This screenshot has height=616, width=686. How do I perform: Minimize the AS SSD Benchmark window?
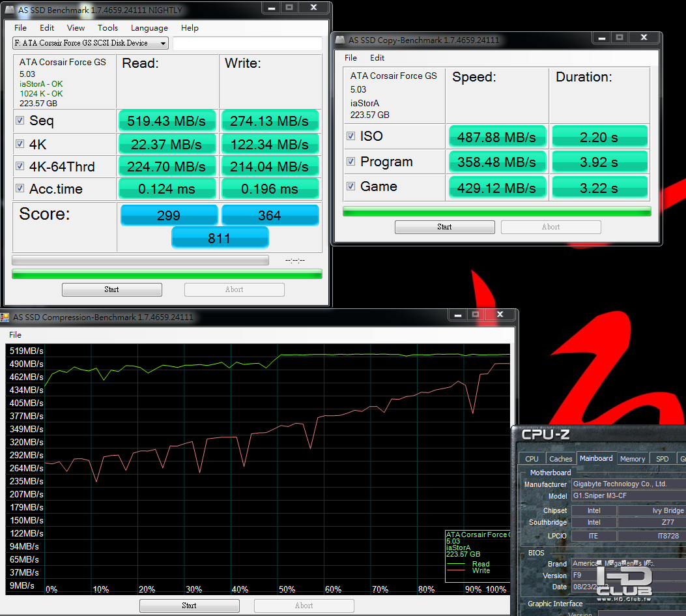tap(271, 8)
